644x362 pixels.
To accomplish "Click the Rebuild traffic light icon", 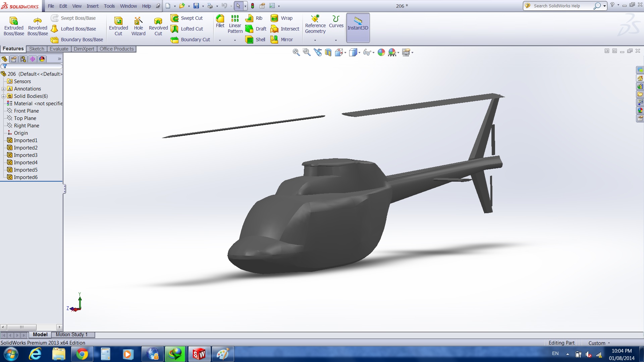I will (x=253, y=6).
